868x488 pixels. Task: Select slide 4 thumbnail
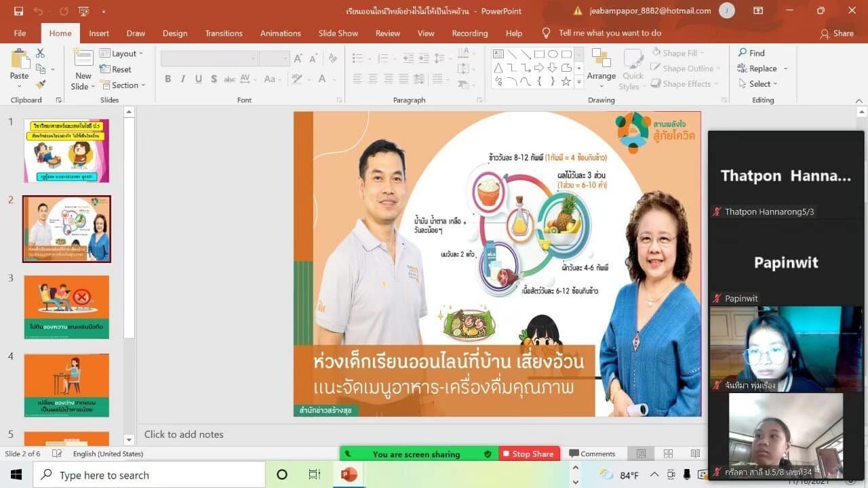click(x=66, y=385)
